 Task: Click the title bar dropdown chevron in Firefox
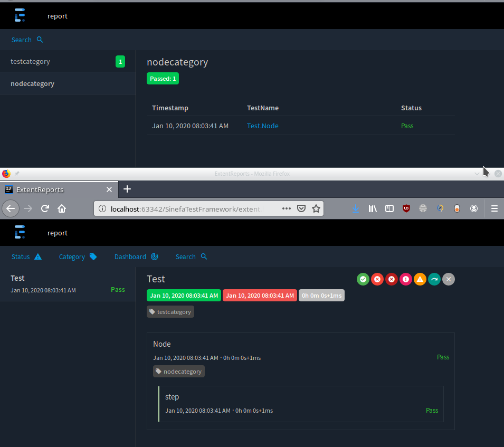[477, 174]
